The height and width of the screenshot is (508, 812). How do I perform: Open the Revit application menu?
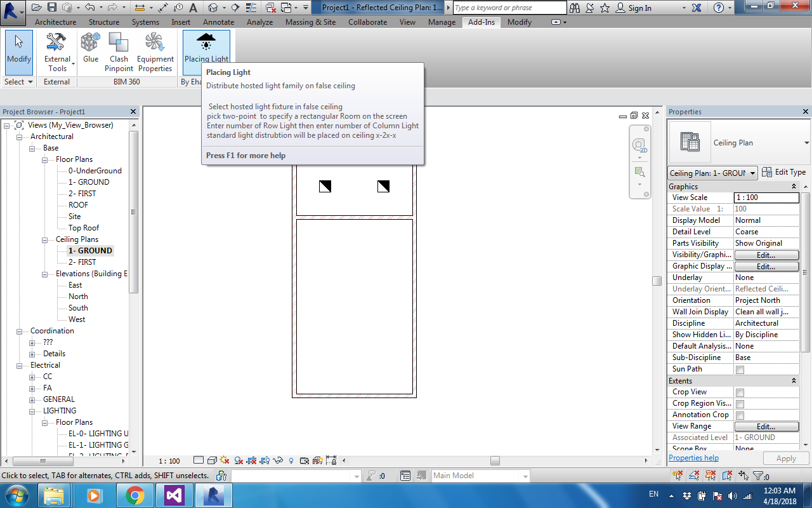click(12, 11)
